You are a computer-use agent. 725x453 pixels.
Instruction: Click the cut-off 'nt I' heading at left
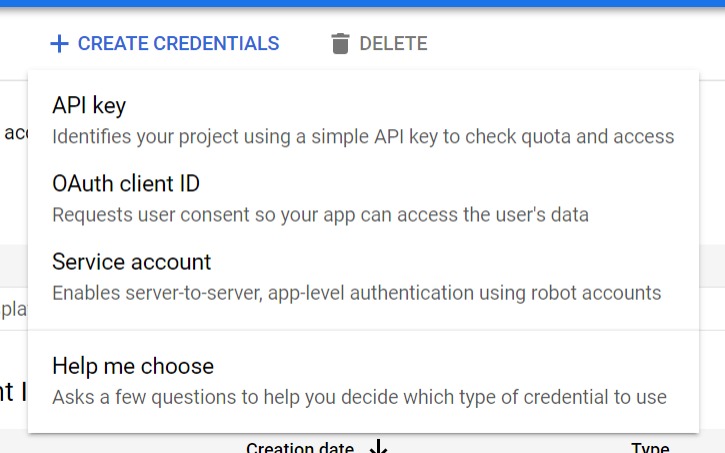[13, 392]
